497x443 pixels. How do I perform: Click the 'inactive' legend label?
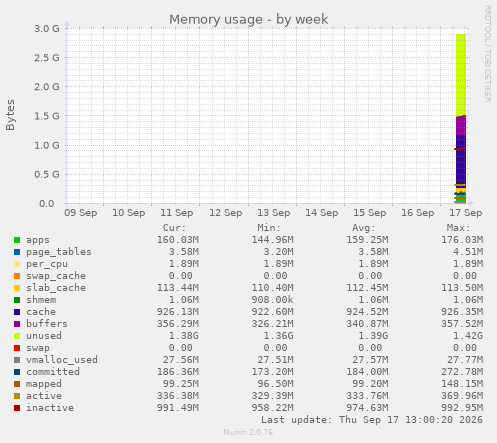pos(50,408)
